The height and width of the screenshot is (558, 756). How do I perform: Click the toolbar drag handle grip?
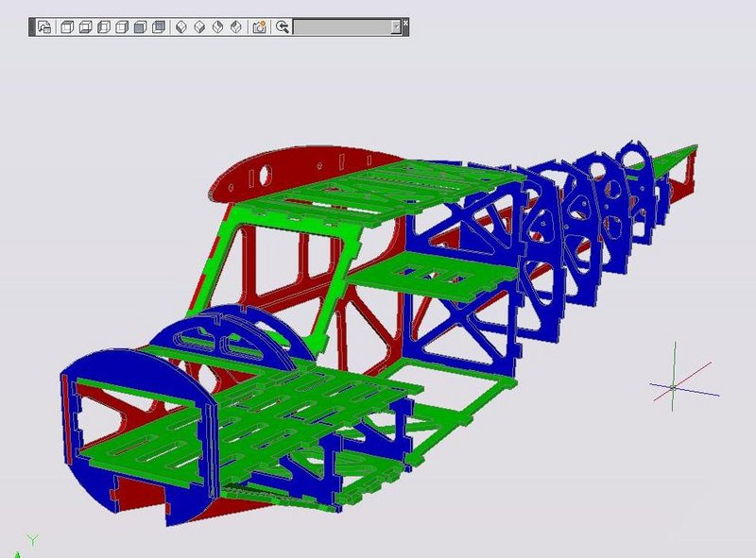pyautogui.click(x=32, y=27)
